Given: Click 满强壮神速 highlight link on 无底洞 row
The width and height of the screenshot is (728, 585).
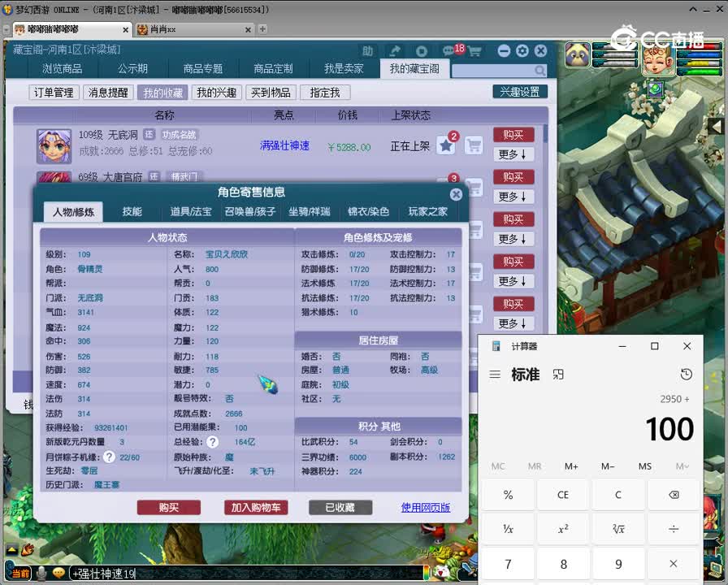Looking at the screenshot, I should tap(284, 145).
